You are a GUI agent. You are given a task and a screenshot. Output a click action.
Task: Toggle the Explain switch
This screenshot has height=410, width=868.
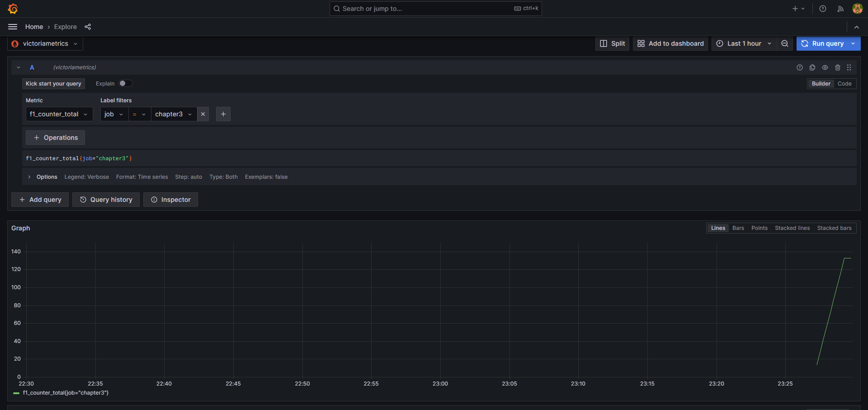point(126,83)
